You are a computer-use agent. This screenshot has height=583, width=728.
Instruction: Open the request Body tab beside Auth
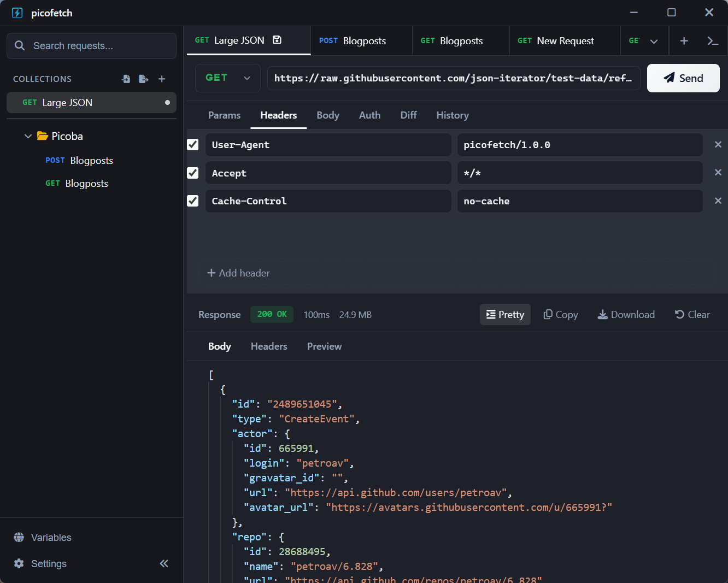328,115
